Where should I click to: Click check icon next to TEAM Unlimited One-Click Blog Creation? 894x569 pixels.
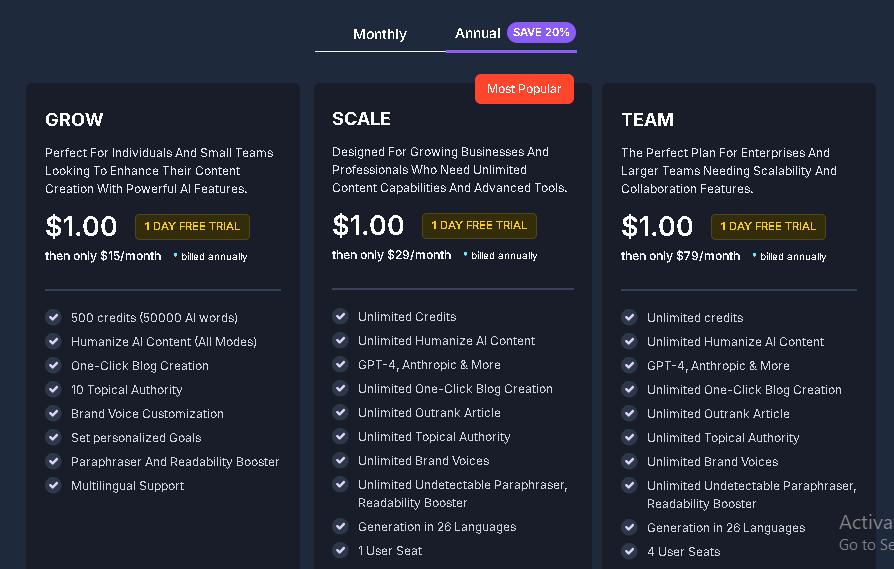click(x=629, y=389)
